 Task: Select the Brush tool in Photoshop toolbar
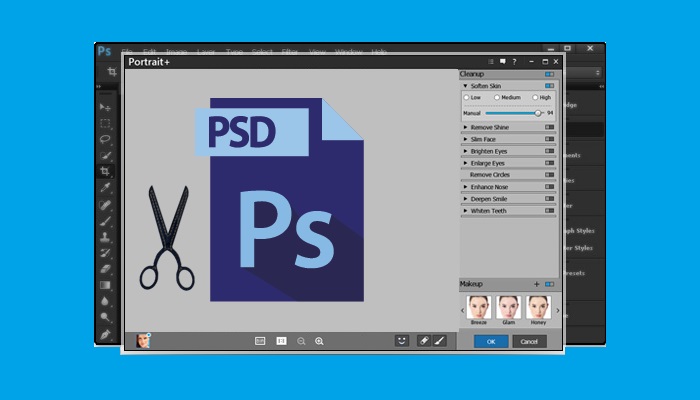tap(105, 221)
